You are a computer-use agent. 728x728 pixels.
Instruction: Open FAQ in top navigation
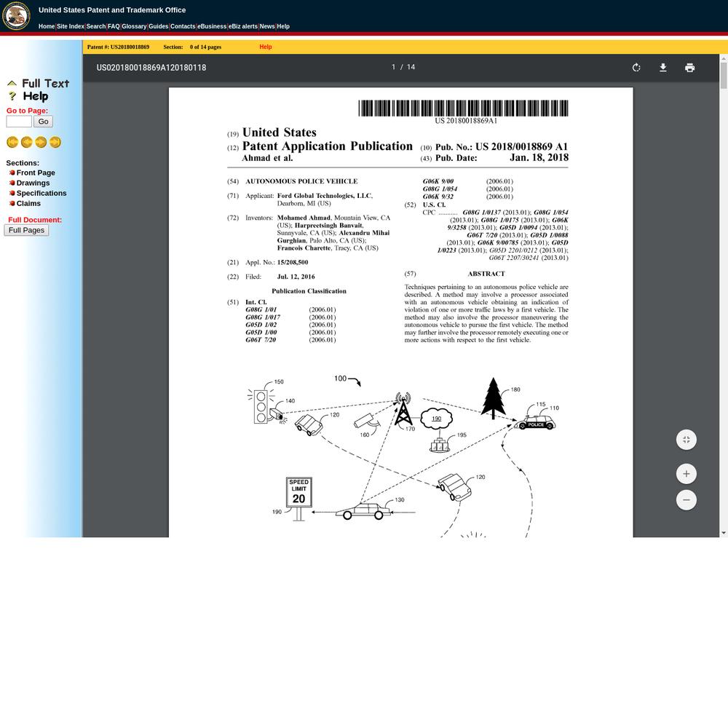click(x=114, y=26)
